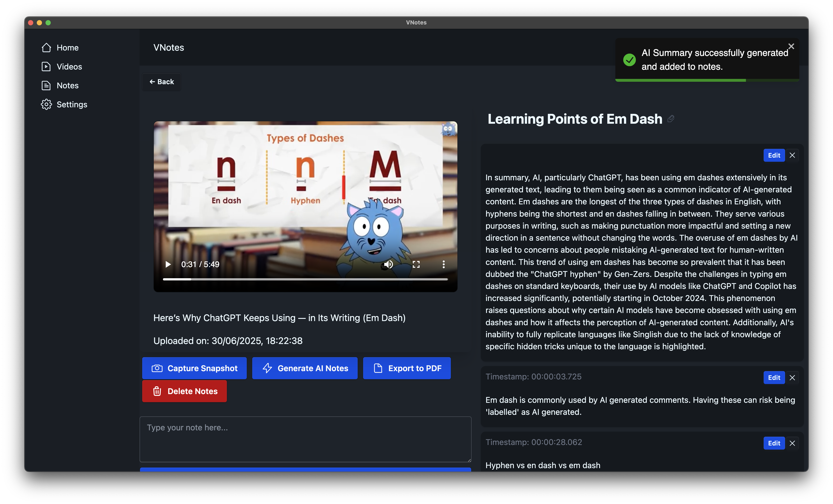
Task: Click the Videos play-file icon
Action: pyautogui.click(x=46, y=66)
